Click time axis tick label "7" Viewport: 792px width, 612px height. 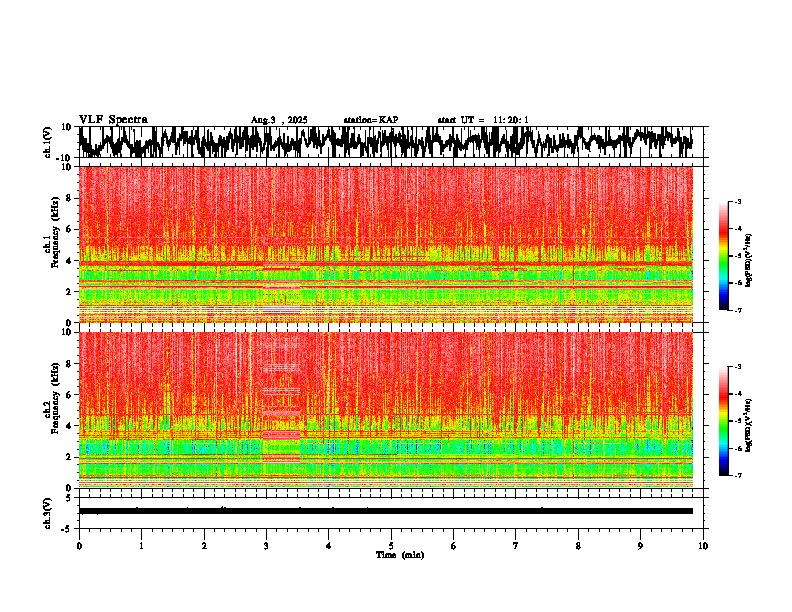[516, 546]
